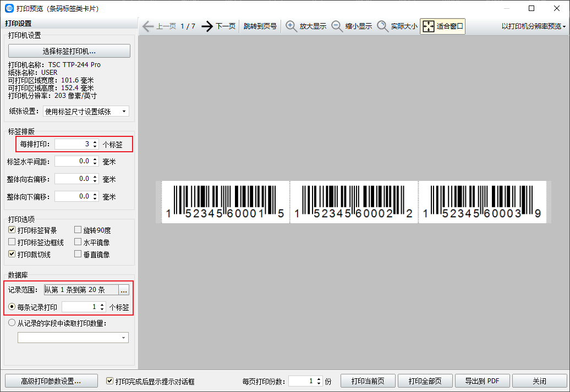The width and height of the screenshot is (570, 392).
Task: Open record range browse button
Action: coord(124,290)
